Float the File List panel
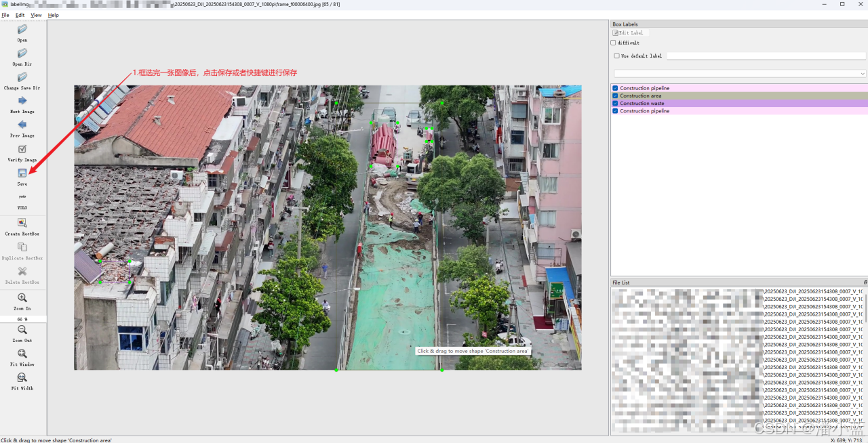This screenshot has height=443, width=868. click(x=865, y=282)
